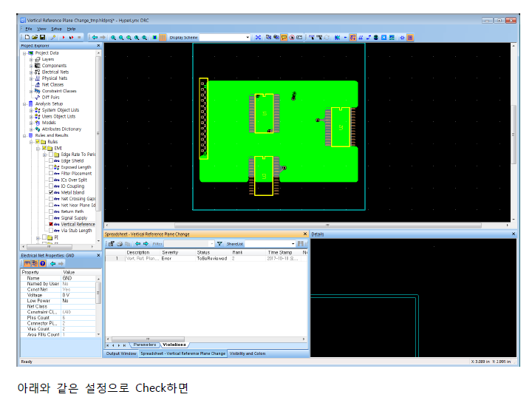Click the help icon in Electrical Net Properties
The width and height of the screenshot is (532, 400).
43,263
